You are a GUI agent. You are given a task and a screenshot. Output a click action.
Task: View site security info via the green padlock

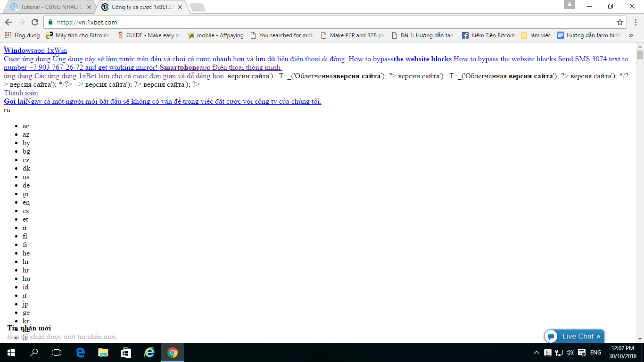50,22
